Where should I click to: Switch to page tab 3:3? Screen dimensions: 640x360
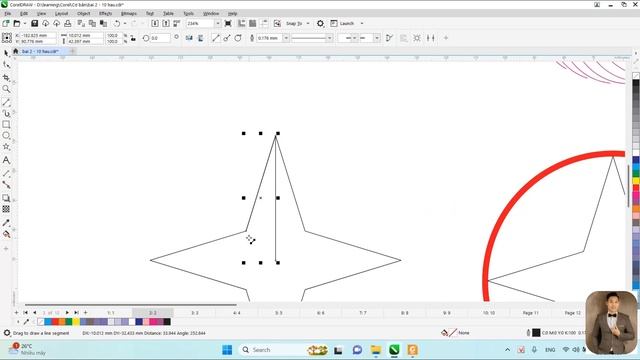pos(195,313)
